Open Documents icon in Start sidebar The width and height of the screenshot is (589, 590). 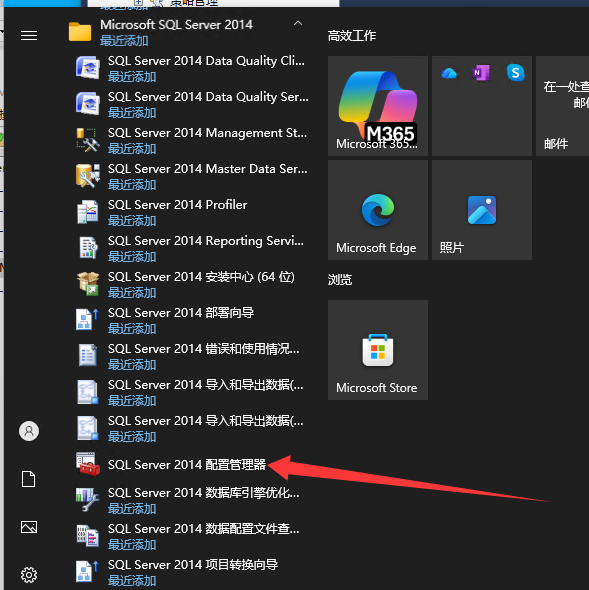(29, 479)
